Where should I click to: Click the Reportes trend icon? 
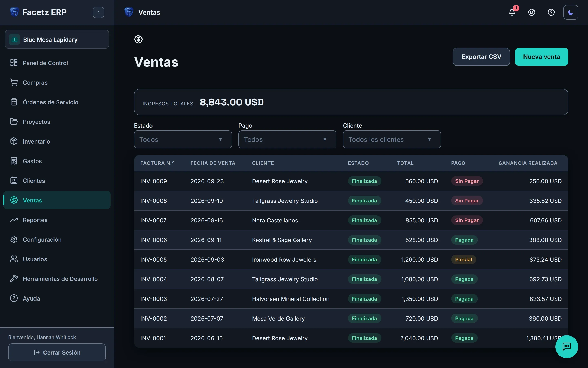pyautogui.click(x=14, y=220)
